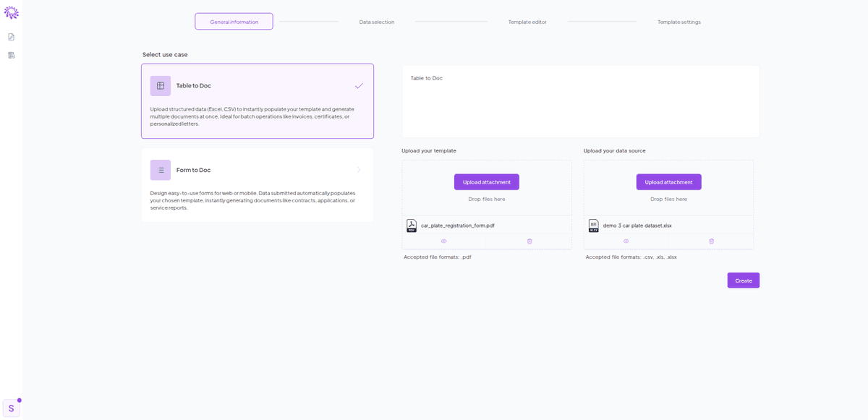The image size is (868, 420).
Task: Switch to the Data selection step
Action: click(376, 22)
